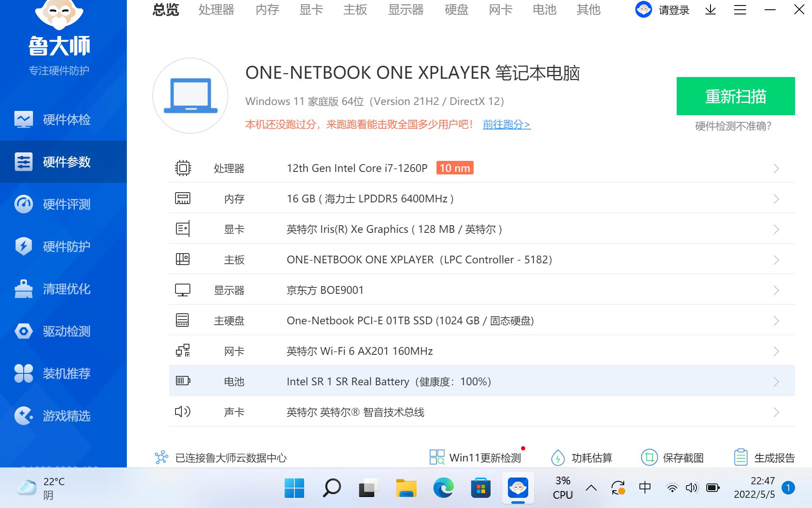Screen dimensions: 812x508
Task: Open the 清理优化 cleanup tool
Action: pyautogui.click(x=63, y=289)
